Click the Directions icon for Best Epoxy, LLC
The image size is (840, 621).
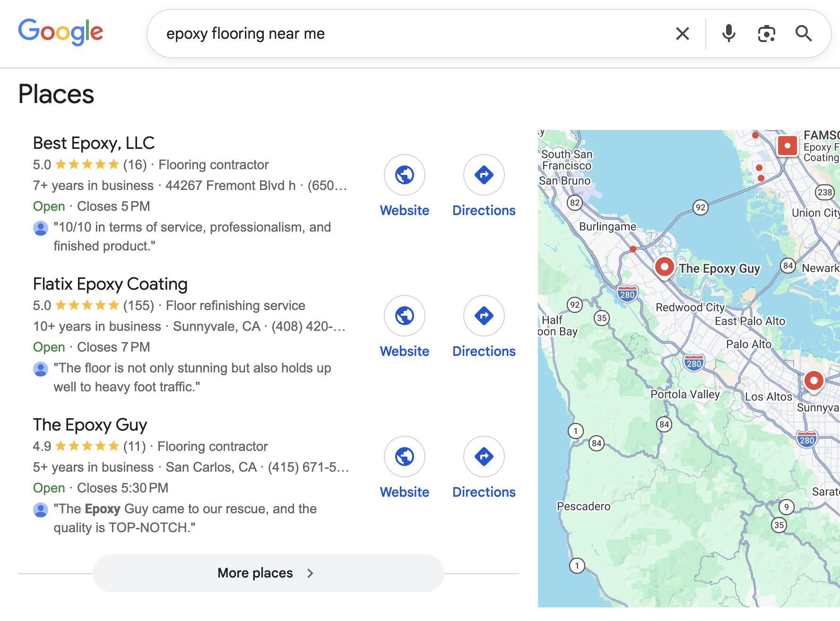(x=484, y=174)
